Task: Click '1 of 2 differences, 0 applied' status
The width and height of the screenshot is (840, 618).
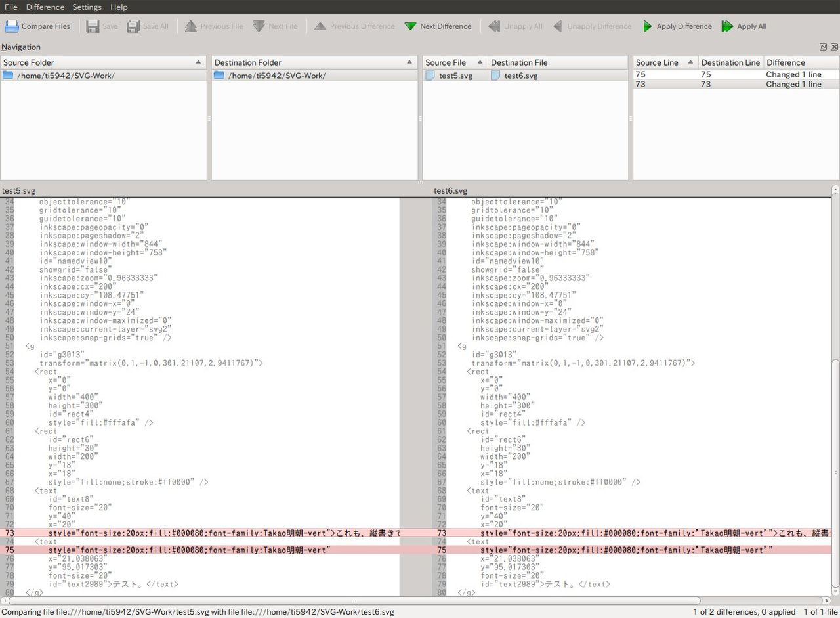Action: [744, 612]
